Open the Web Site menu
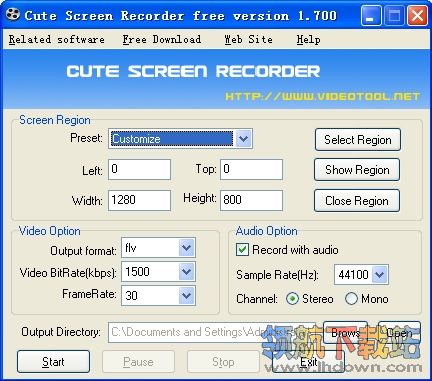 [x=248, y=39]
